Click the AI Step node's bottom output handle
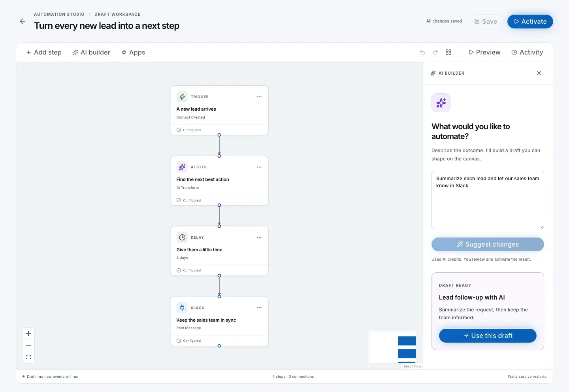 point(219,205)
